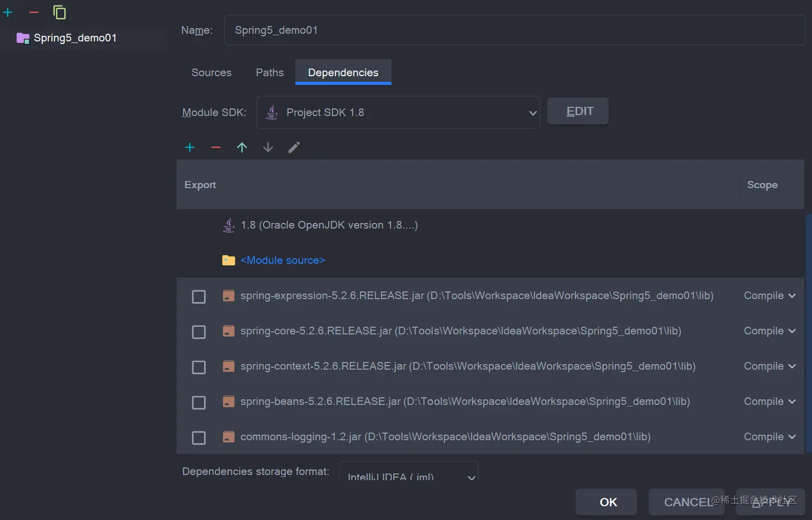Screen dimensions: 812x520
Task: Edit the module Name field
Action: [514, 30]
